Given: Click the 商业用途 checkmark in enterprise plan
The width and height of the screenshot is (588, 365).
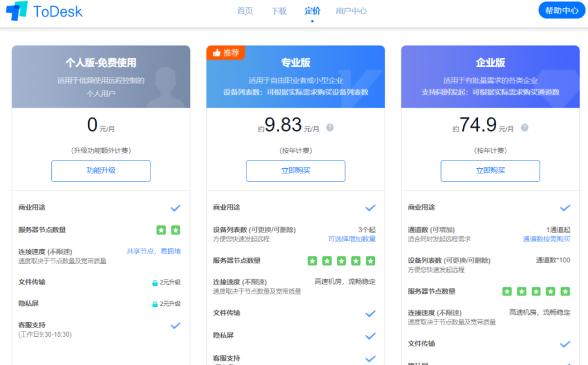Looking at the screenshot, I should 565,208.
